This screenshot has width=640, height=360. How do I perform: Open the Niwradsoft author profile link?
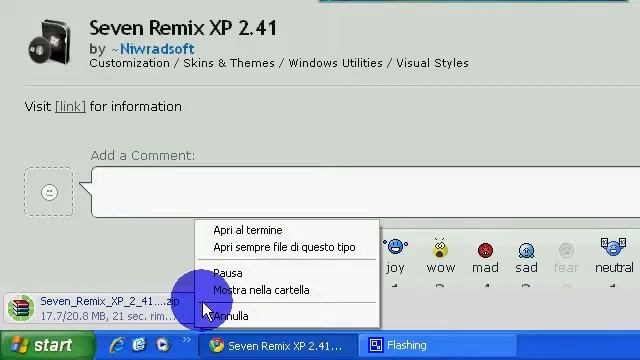(x=157, y=49)
